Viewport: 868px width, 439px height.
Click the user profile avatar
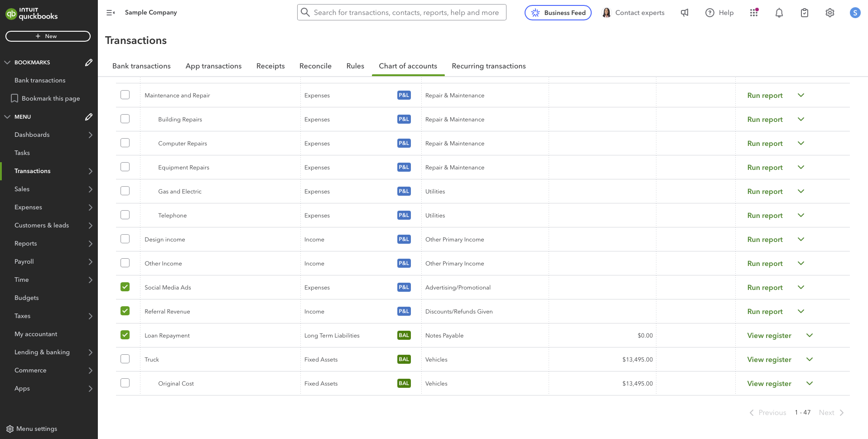855,13
